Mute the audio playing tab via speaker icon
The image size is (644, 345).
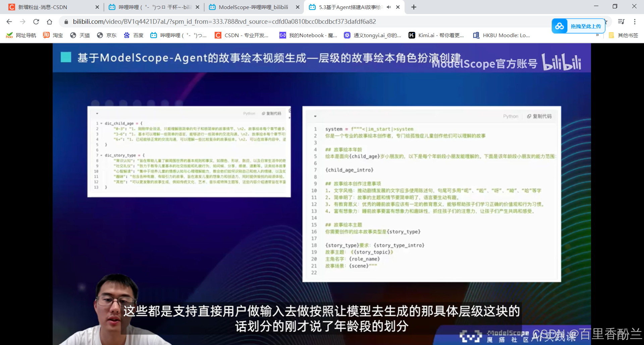[389, 7]
